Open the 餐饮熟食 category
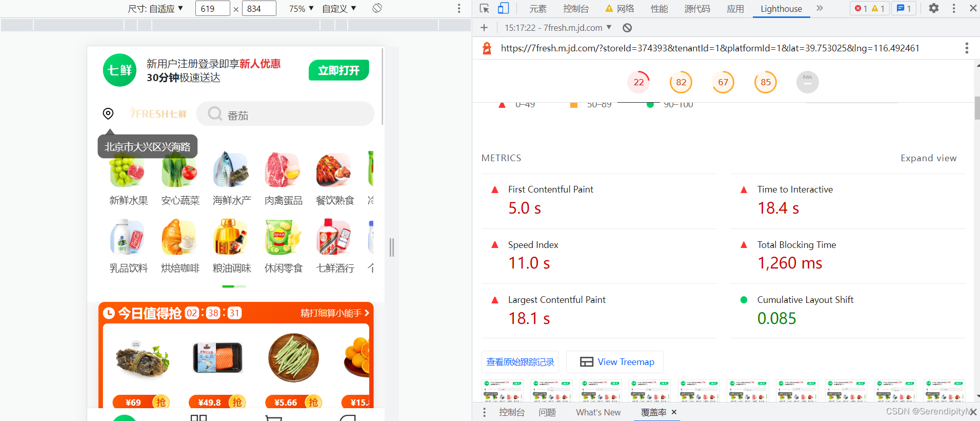This screenshot has width=980, height=421. pos(335,179)
